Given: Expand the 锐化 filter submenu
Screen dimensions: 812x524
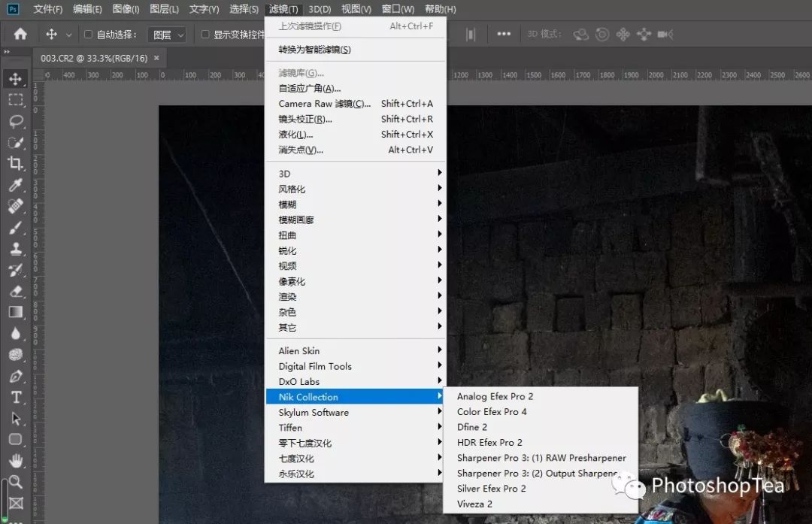Looking at the screenshot, I should (x=355, y=250).
